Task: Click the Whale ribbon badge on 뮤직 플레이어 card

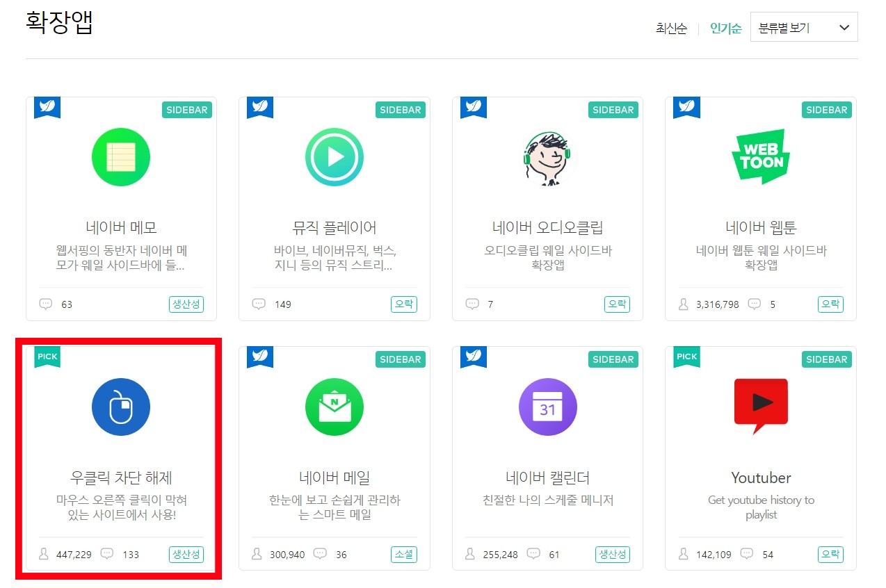Action: (x=260, y=107)
